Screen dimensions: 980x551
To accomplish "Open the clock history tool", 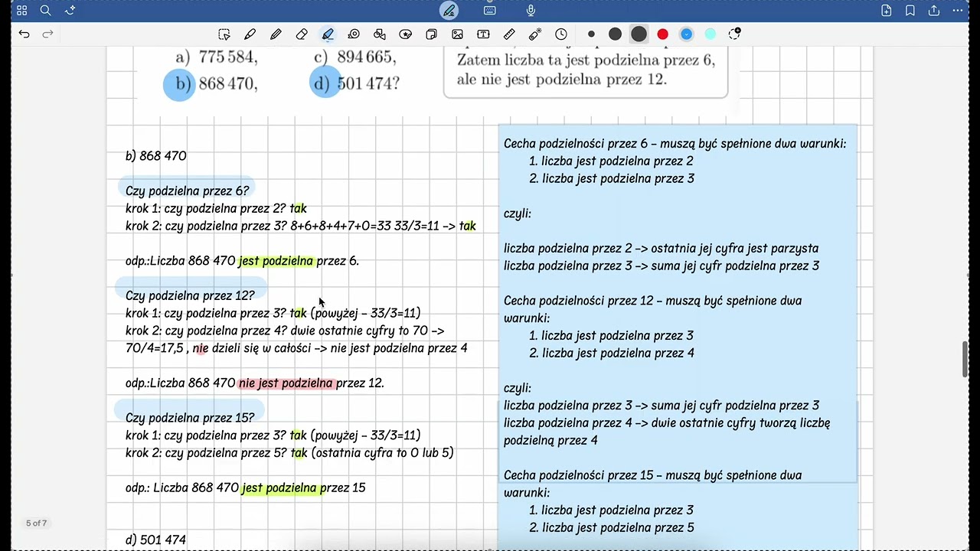I will pos(561,34).
